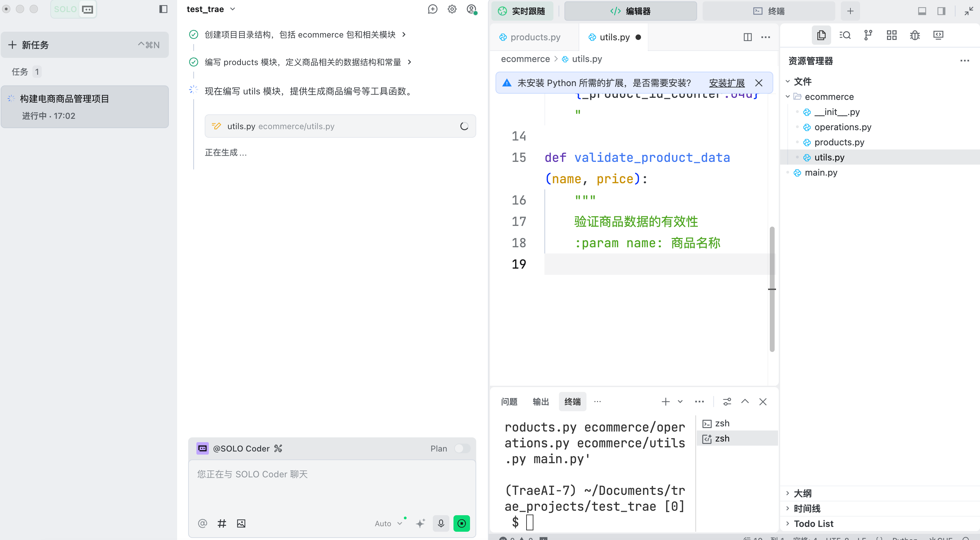Toggle the Plan switch on
980x540 pixels.
click(462, 448)
